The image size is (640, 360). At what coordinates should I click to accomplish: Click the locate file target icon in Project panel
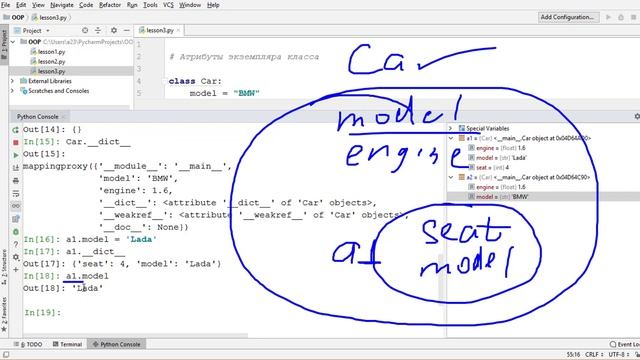[85, 30]
